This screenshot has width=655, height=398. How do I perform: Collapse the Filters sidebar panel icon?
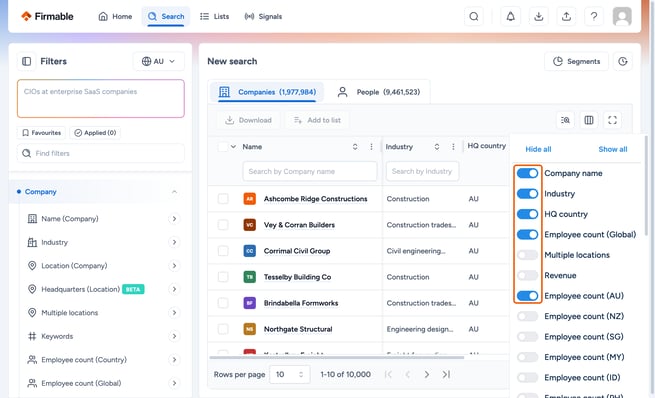pos(26,61)
